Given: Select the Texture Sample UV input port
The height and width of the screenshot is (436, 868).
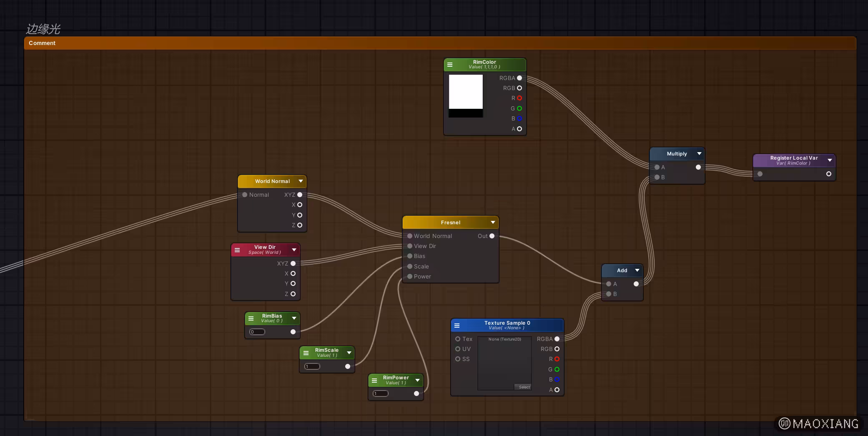Looking at the screenshot, I should point(458,349).
